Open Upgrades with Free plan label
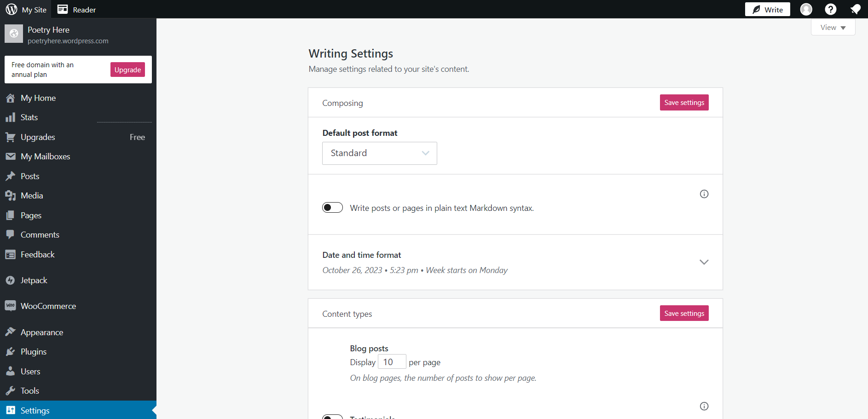The height and width of the screenshot is (419, 868). [x=78, y=137]
